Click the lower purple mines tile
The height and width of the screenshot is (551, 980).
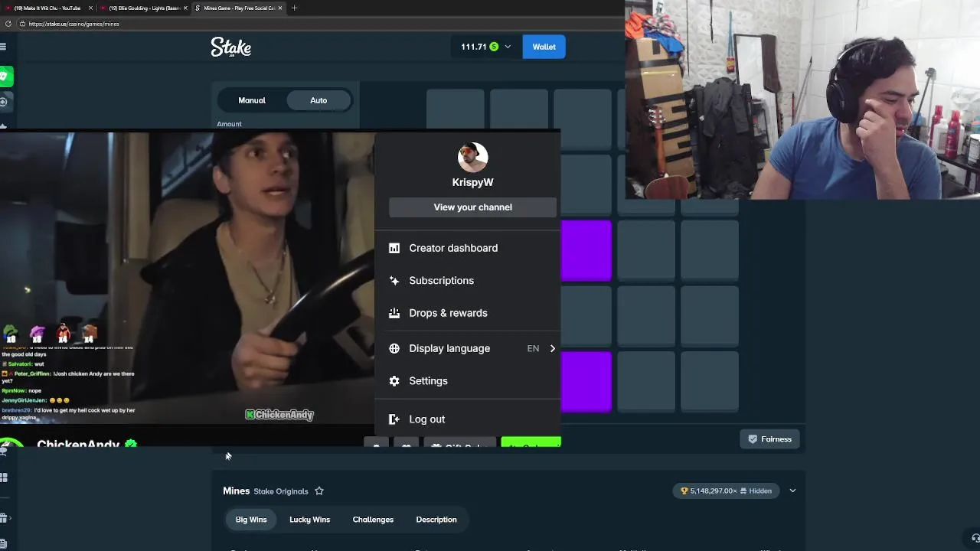(x=586, y=382)
